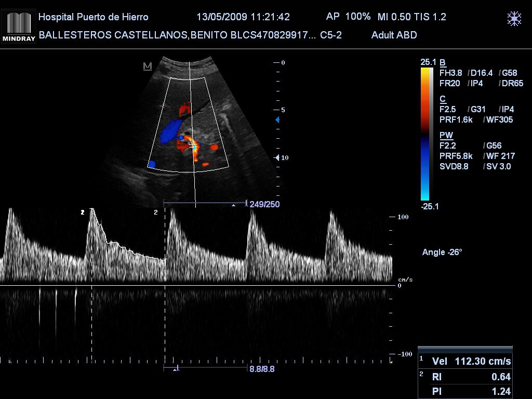Click the 8.8/8.8 spectral cine slider
The height and width of the screenshot is (399, 532).
(x=205, y=369)
